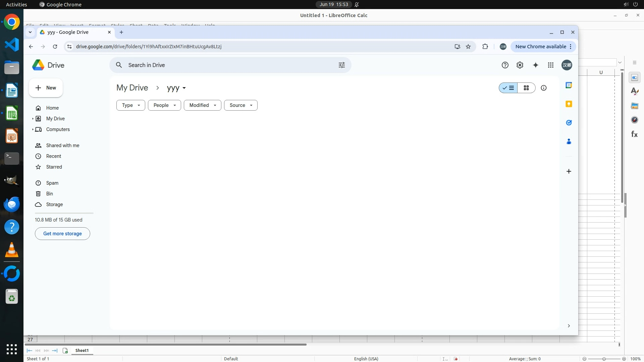
Task: Open the Modified filter dropdown
Action: pos(202,105)
